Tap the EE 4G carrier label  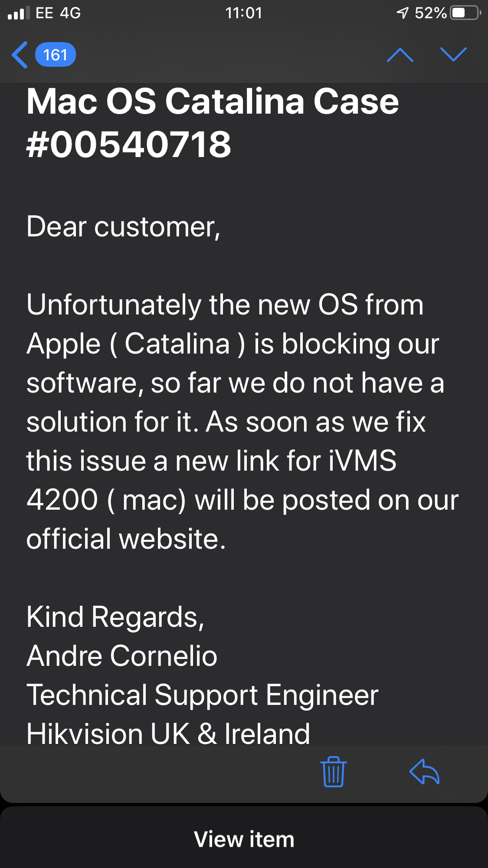point(58,13)
